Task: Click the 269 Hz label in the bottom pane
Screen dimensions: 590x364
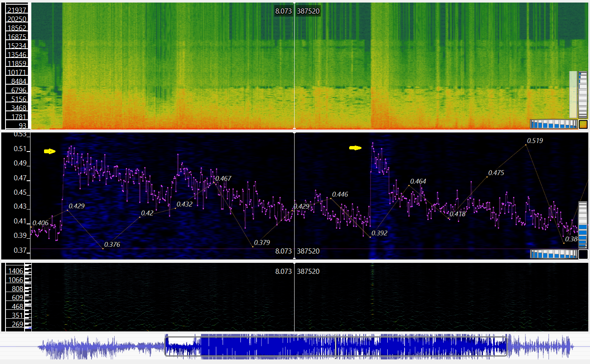Action: pyautogui.click(x=18, y=324)
